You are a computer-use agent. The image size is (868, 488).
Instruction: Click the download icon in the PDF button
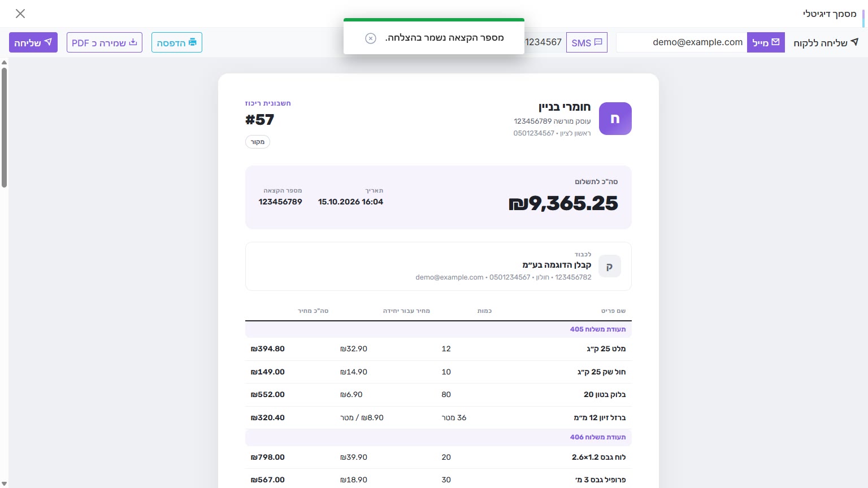[x=133, y=42]
